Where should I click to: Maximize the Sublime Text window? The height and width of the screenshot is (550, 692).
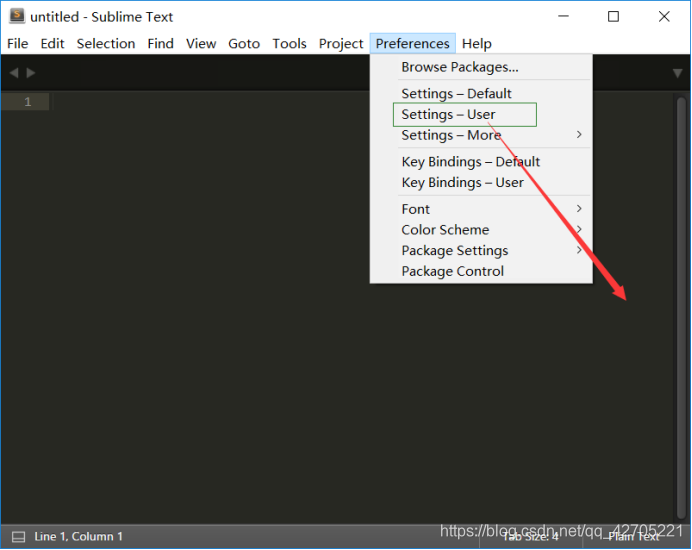[x=613, y=16]
